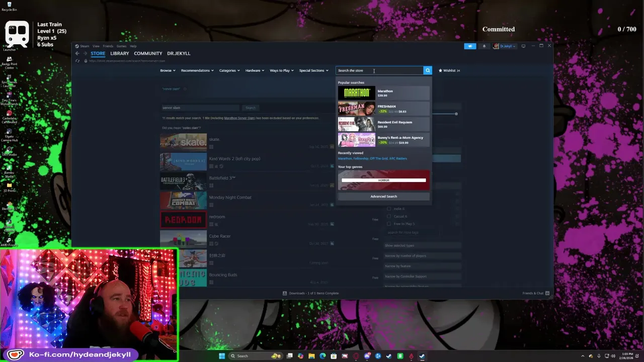Go forward with the Steam forward arrow
The width and height of the screenshot is (644, 362).
(85, 53)
